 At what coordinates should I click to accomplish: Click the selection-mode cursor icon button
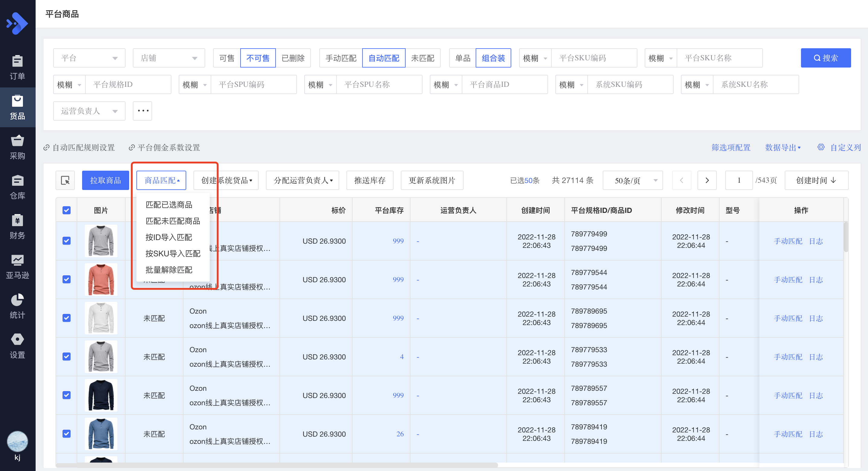pos(65,180)
